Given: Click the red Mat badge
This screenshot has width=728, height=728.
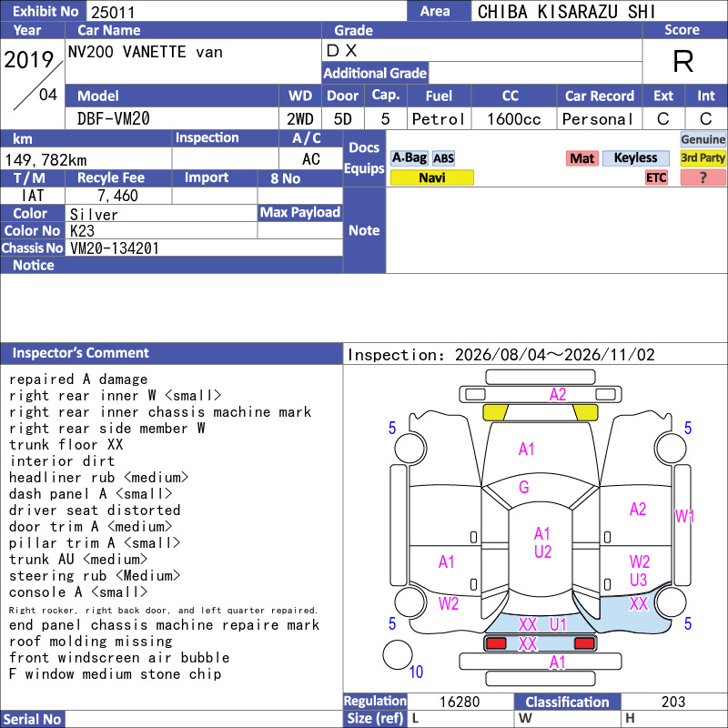Looking at the screenshot, I should [x=581, y=158].
